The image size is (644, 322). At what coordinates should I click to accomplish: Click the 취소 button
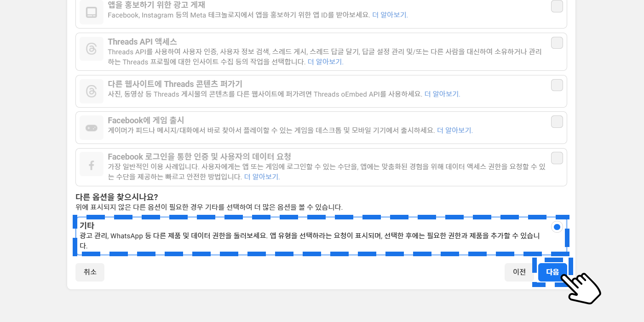coord(90,272)
